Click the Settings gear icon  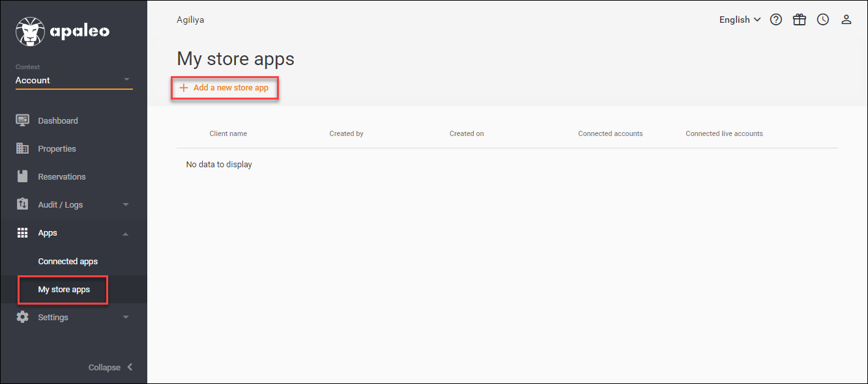22,317
